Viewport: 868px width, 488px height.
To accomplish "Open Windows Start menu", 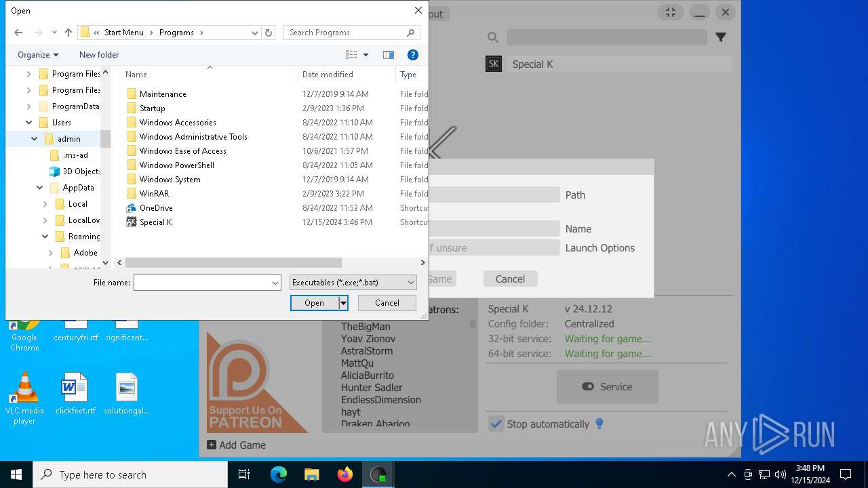I will pyautogui.click(x=16, y=474).
